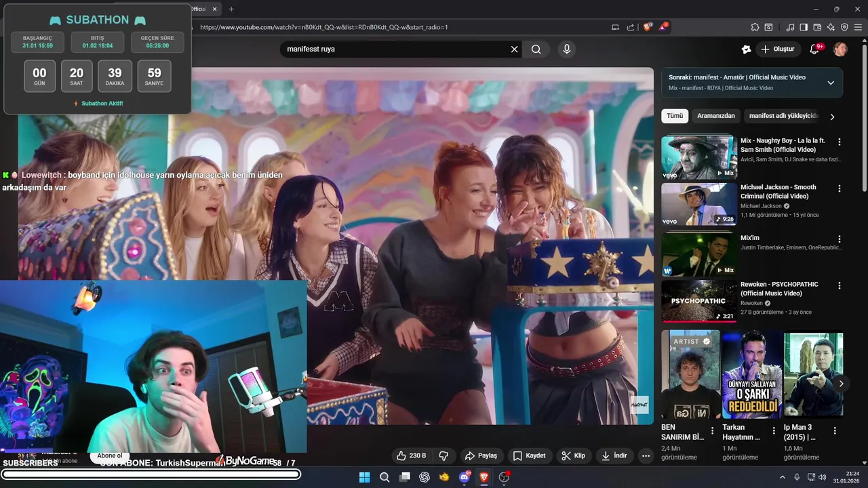Open Windows taskbar search

pyautogui.click(x=384, y=477)
